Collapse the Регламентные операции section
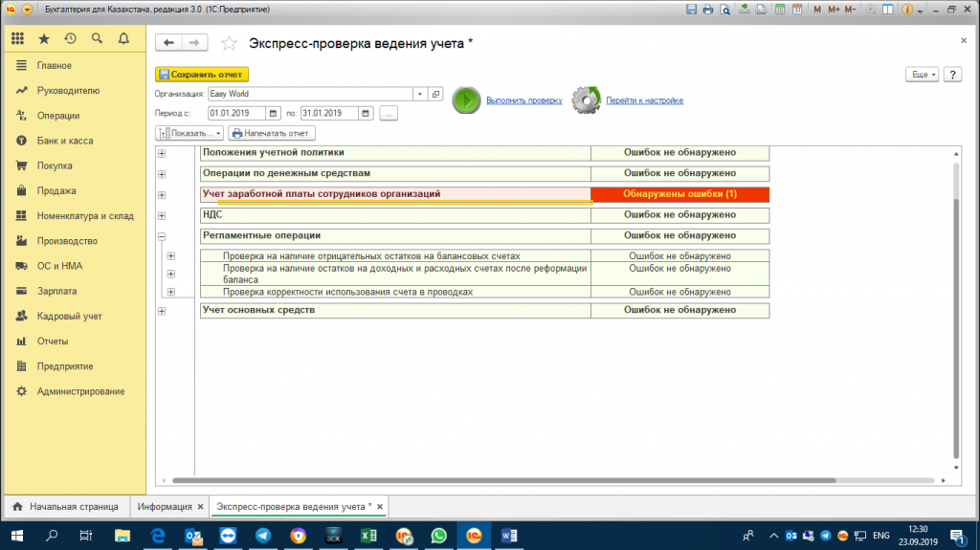Screen dimensions: 980x550 pos(162,236)
